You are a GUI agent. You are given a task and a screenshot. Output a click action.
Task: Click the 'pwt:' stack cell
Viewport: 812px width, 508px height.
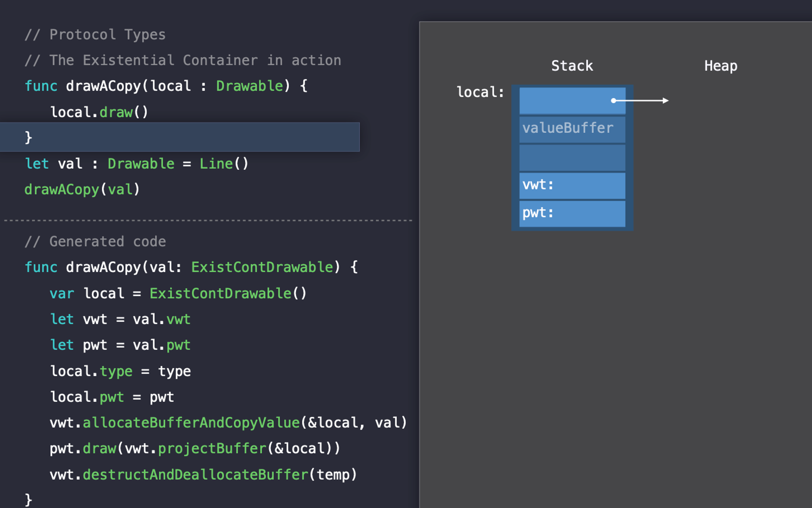pyautogui.click(x=572, y=214)
